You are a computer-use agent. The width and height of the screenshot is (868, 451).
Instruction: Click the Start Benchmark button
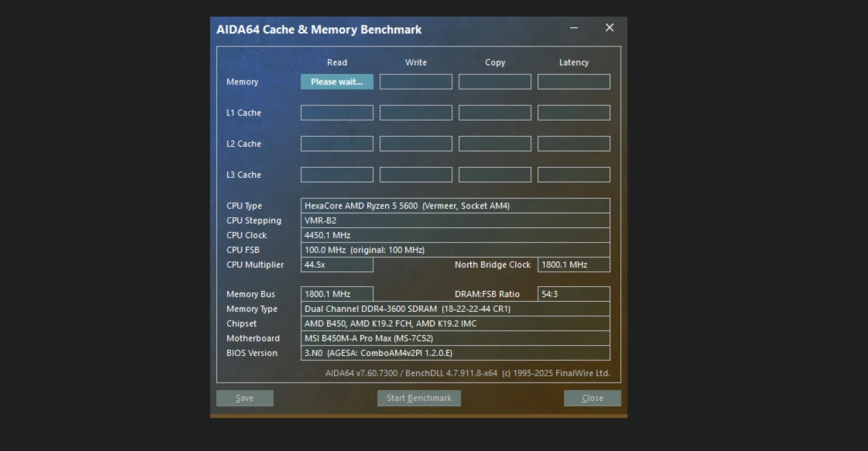click(x=419, y=398)
